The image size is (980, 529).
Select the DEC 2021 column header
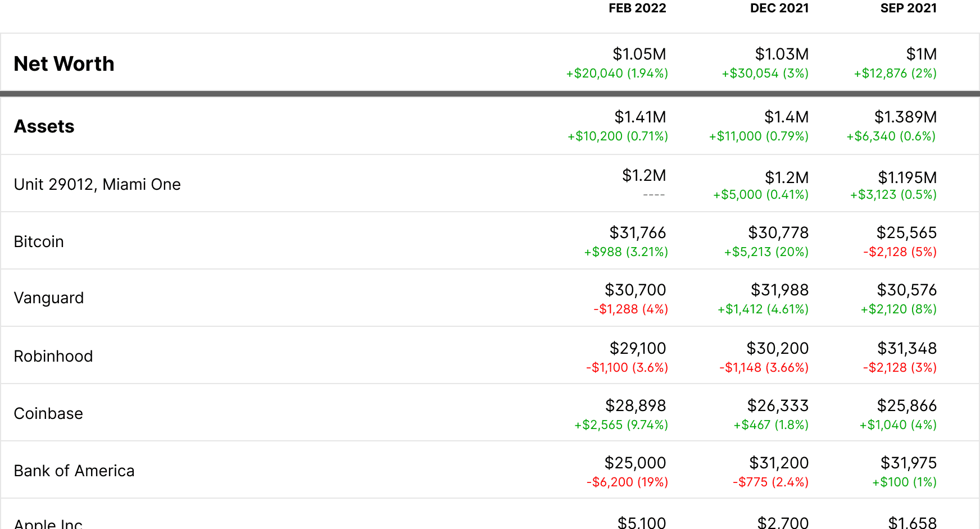[x=779, y=8]
